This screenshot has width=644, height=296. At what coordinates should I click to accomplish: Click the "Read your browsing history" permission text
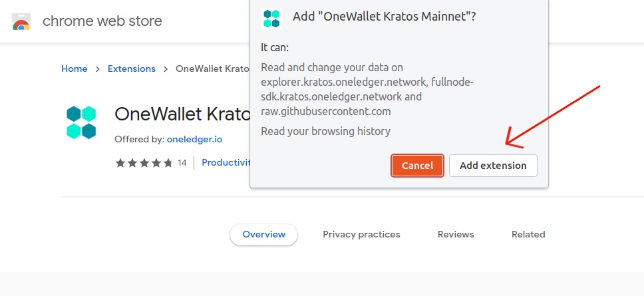(x=325, y=131)
